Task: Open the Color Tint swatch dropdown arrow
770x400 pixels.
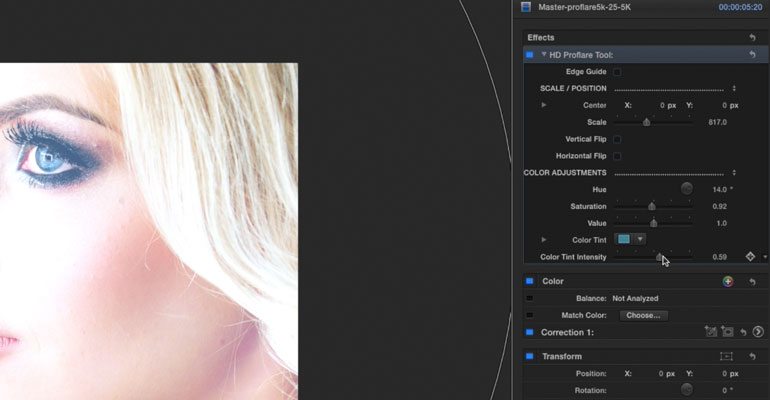Action: point(640,239)
